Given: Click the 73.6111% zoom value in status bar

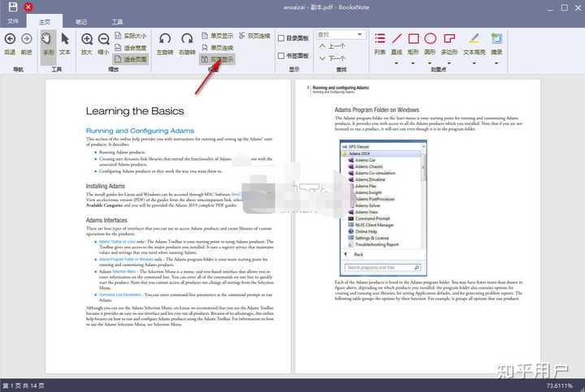Looking at the screenshot, I should (559, 386).
